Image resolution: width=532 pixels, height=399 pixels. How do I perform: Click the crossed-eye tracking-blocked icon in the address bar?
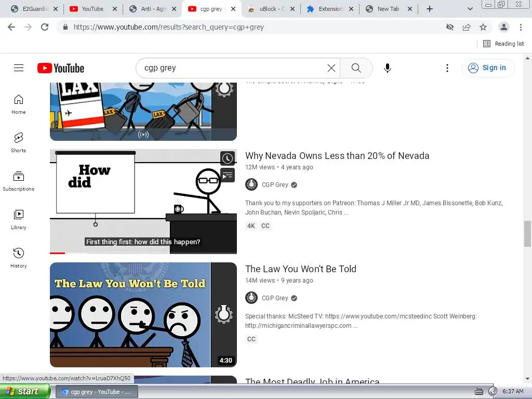click(x=450, y=27)
